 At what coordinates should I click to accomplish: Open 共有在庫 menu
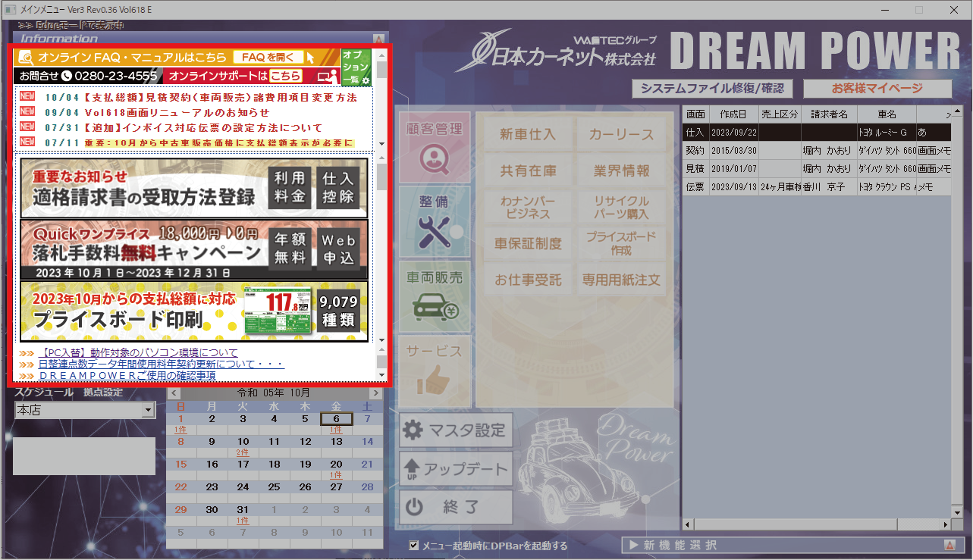pyautogui.click(x=528, y=171)
